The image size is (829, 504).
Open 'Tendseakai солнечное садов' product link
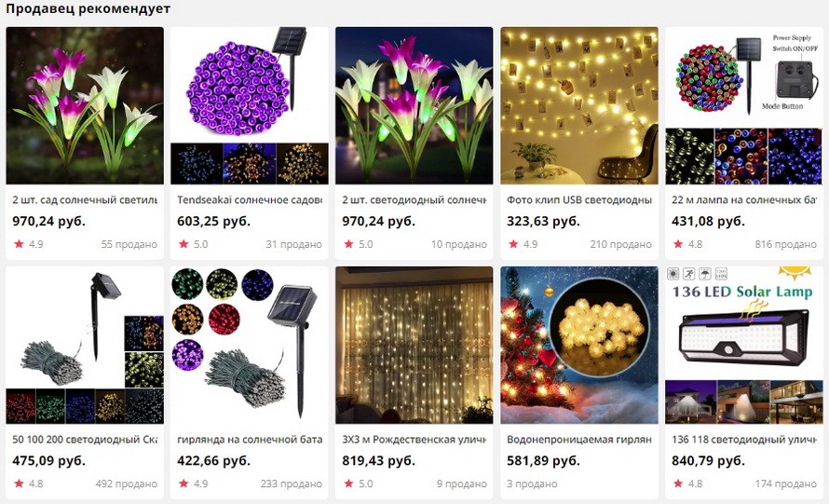pos(249,200)
